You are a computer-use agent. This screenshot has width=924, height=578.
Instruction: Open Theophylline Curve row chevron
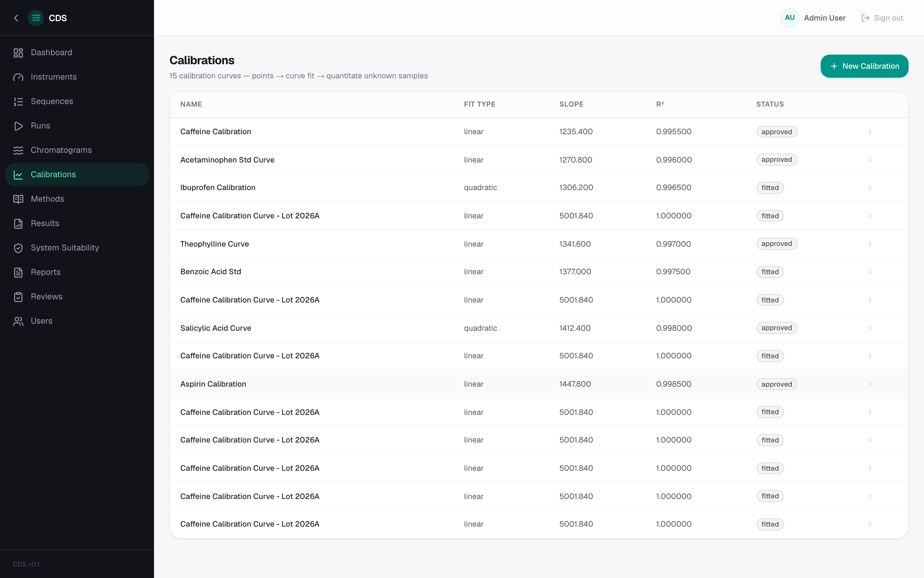tap(870, 244)
